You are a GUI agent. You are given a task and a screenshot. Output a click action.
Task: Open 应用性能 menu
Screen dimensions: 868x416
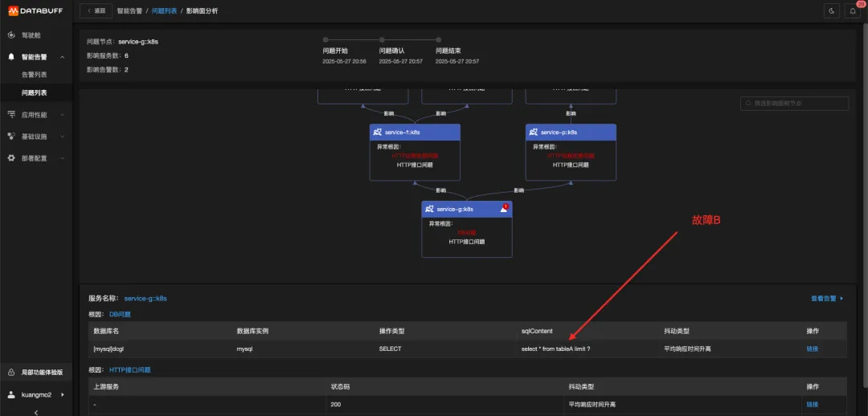[36, 115]
